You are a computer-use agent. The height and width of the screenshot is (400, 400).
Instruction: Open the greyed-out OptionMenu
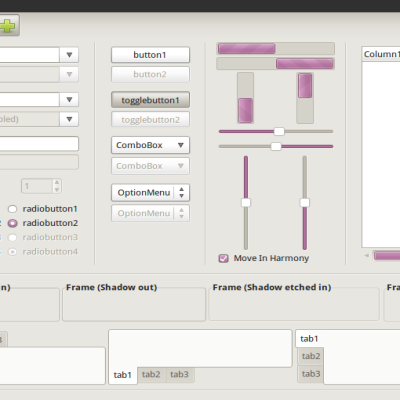150,213
